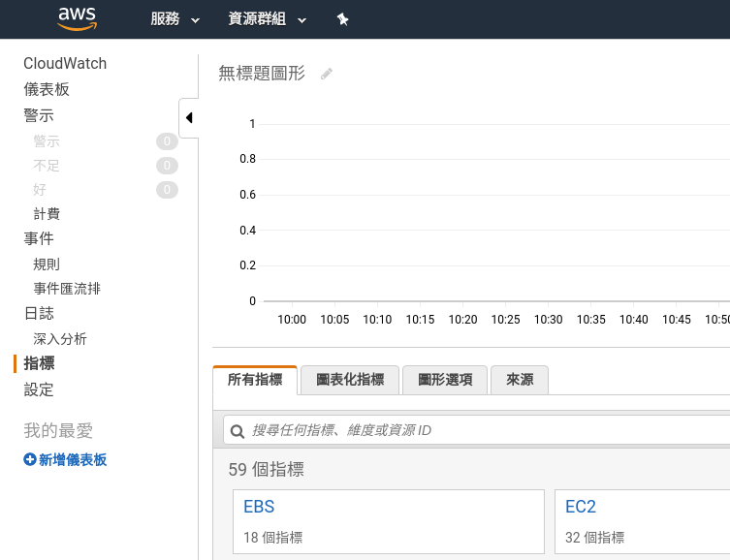Screen dimensions: 730x560
Task: Switch to the 所有指標 tab
Action: (255, 380)
